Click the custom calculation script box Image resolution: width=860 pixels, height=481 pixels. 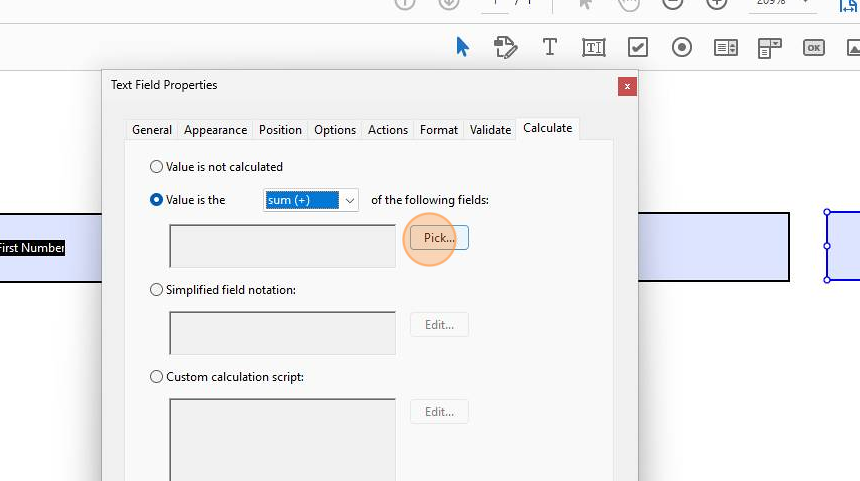click(282, 439)
